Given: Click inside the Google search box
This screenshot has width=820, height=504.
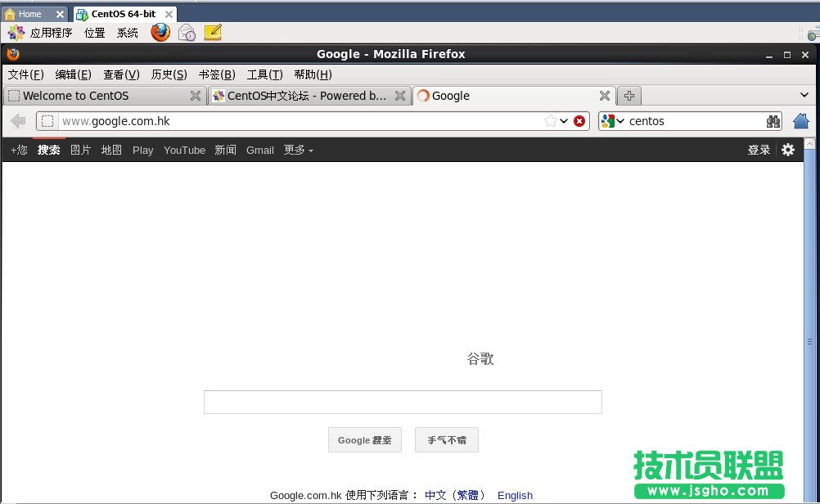Looking at the screenshot, I should click(x=403, y=402).
